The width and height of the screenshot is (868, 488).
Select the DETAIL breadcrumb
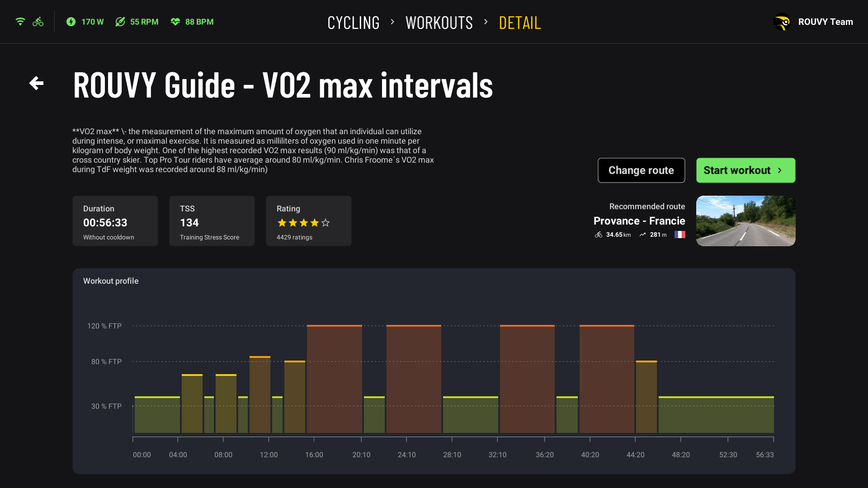[x=520, y=23]
